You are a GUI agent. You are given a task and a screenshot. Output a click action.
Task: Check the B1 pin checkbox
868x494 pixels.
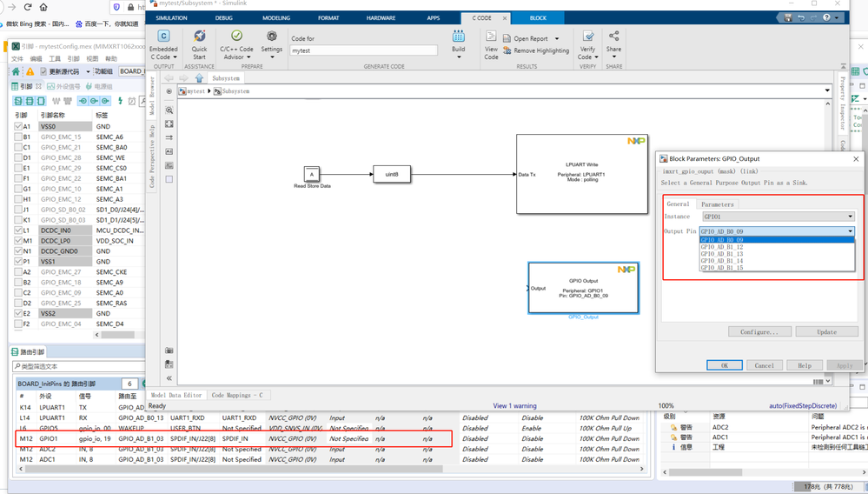18,137
